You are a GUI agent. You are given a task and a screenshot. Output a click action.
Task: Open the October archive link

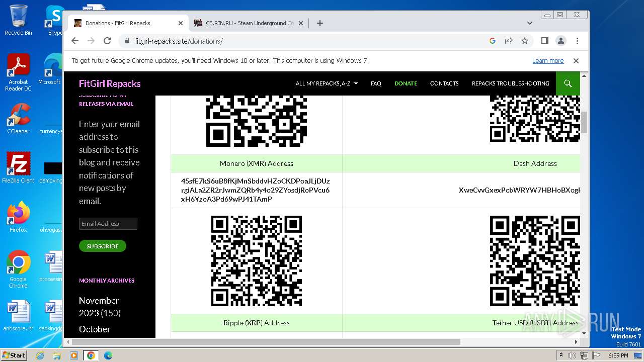pos(95,329)
